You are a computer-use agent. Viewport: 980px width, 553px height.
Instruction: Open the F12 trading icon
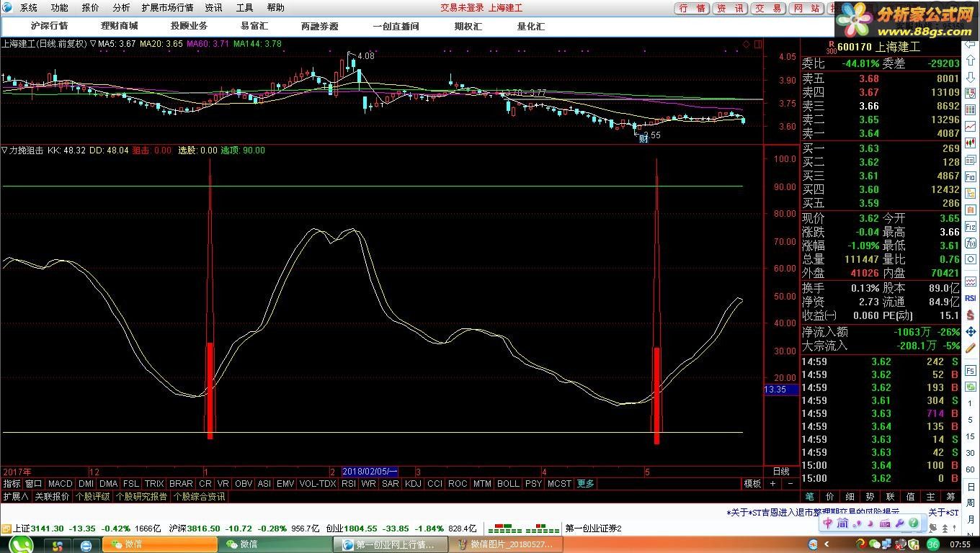970,225
